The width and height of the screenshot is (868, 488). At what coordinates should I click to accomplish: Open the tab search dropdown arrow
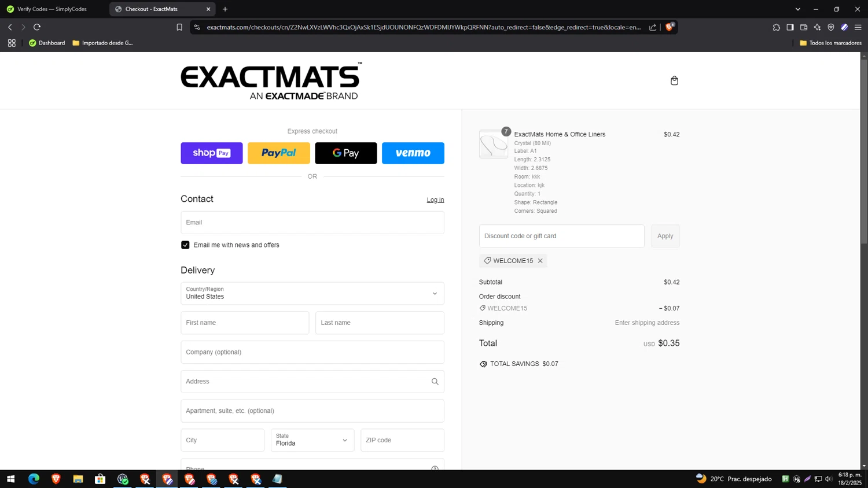point(797,9)
